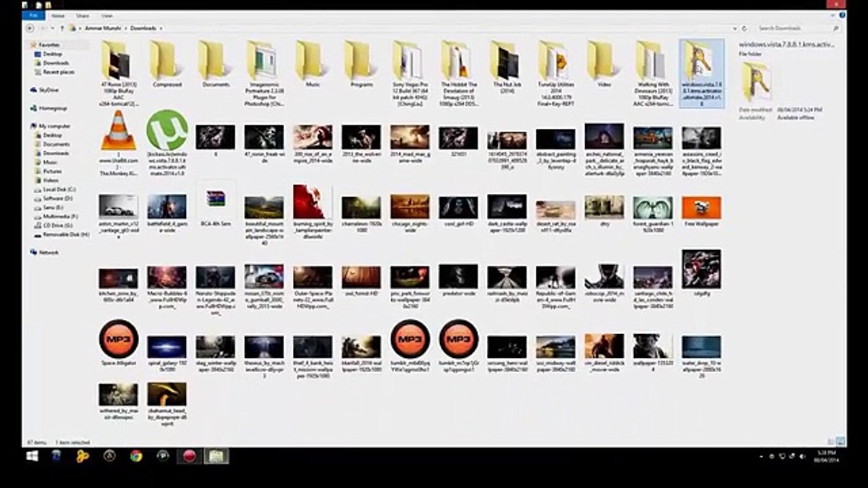Select CD Drive (G:) in the sidebar
The image size is (868, 488).
[58, 225]
